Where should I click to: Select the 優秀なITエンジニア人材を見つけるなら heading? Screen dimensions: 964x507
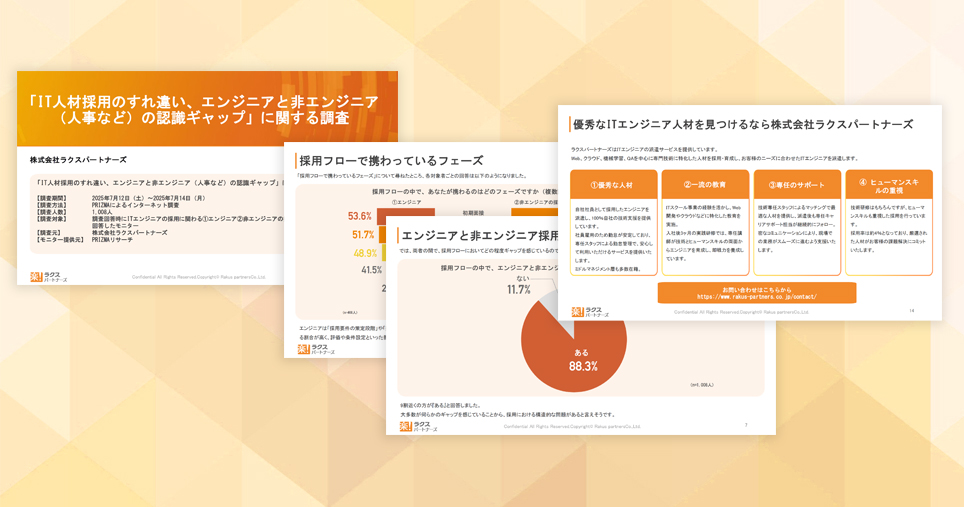click(743, 124)
